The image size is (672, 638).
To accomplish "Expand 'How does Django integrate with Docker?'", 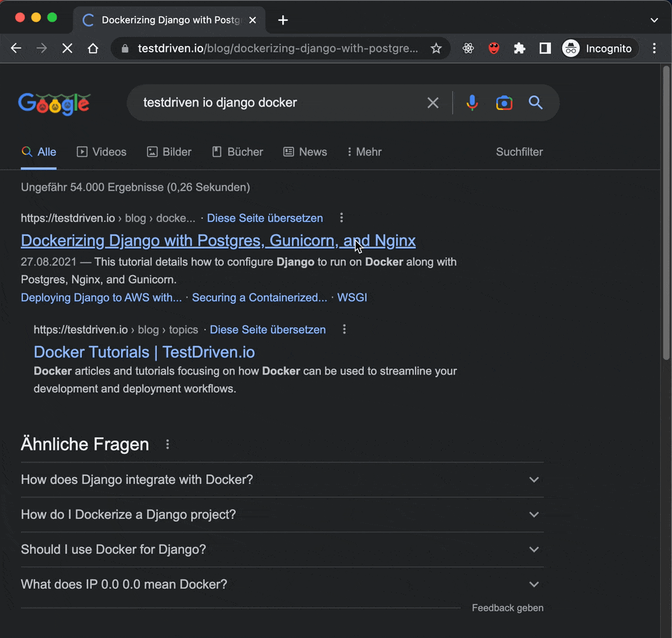I will coord(533,480).
